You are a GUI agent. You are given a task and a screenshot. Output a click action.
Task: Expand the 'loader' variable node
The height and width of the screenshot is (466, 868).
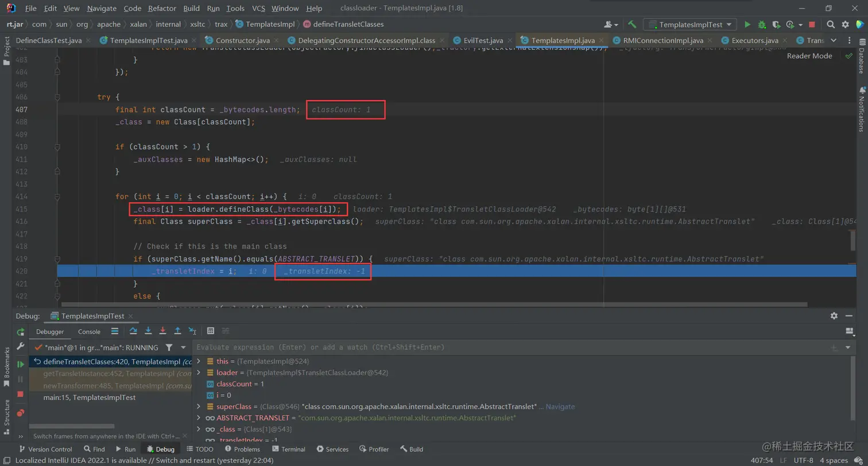[199, 372]
